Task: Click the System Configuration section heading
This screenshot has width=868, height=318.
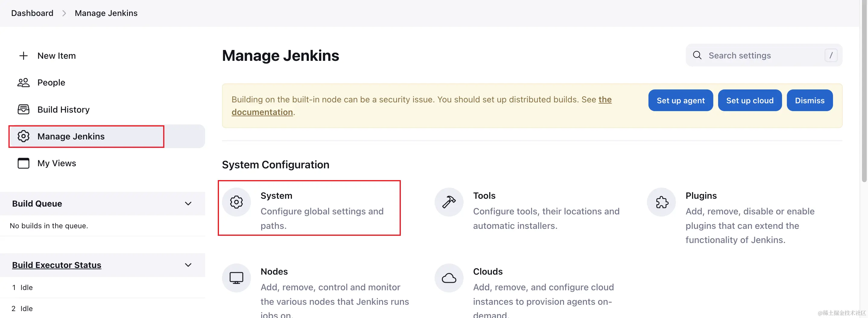Action: point(275,164)
